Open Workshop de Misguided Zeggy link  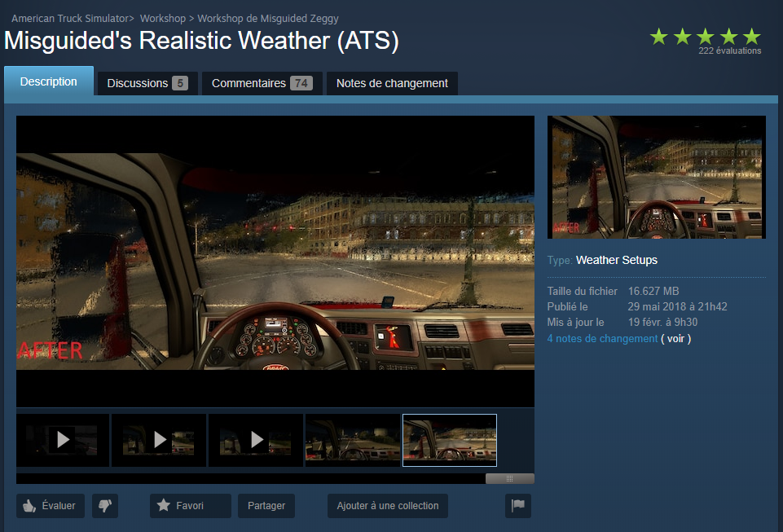pos(268,19)
